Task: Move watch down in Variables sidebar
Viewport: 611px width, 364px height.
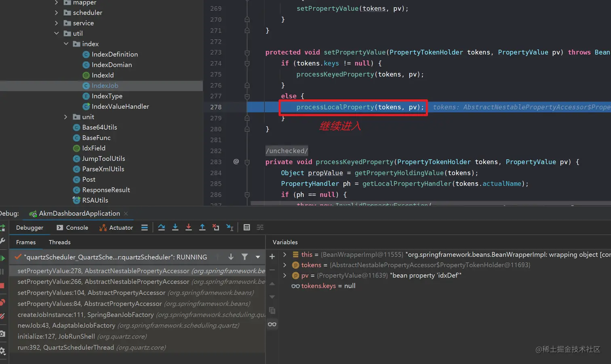Action: click(x=272, y=297)
